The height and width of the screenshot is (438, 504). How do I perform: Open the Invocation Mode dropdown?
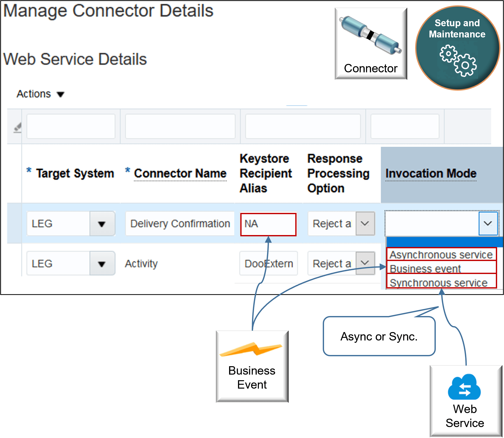coord(488,224)
